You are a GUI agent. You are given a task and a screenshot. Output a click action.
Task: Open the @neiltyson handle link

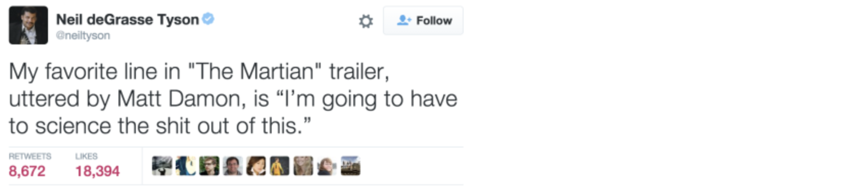tap(83, 36)
